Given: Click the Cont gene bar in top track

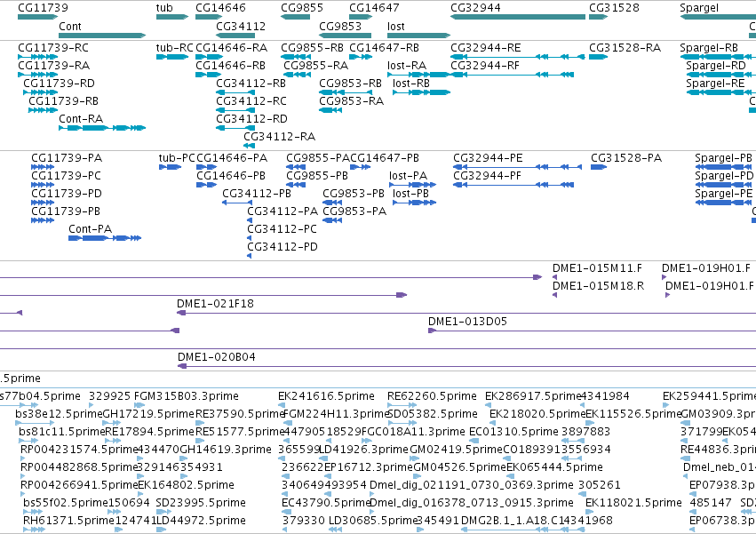Looking at the screenshot, I should 102,36.
